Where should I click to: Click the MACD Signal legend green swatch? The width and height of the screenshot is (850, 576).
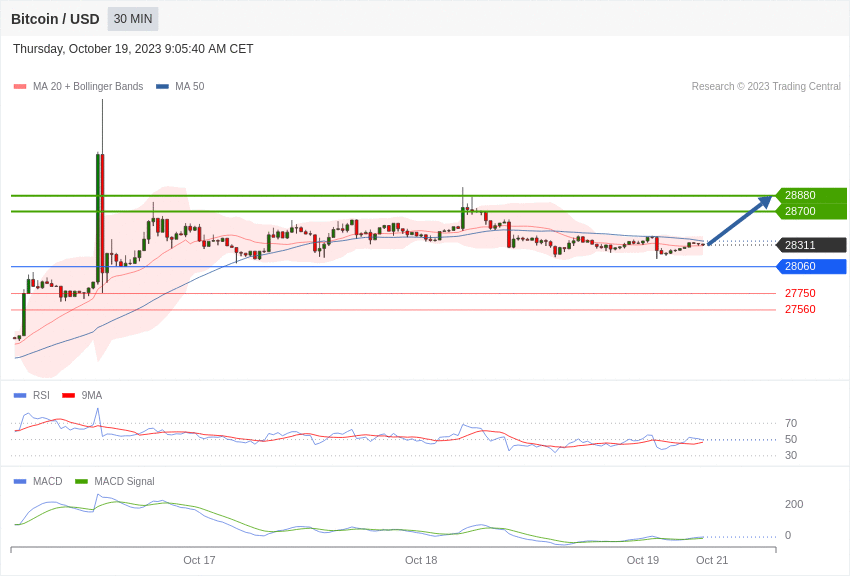[x=81, y=482]
